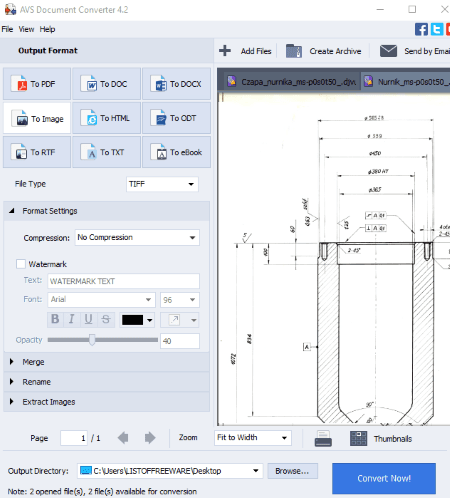The width and height of the screenshot is (450, 498).
Task: Go to previous page arrow
Action: (x=123, y=438)
